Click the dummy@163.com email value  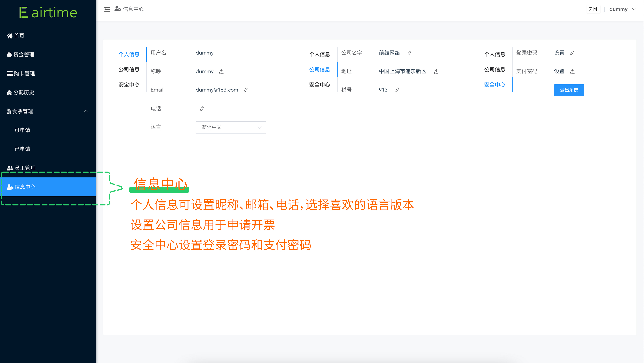(x=217, y=90)
